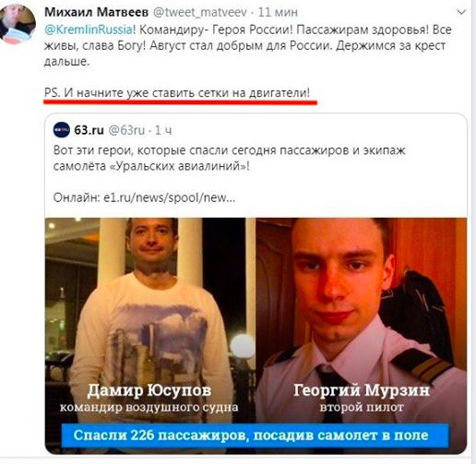Image resolution: width=476 pixels, height=464 pixels.
Task: Open the 11 мин timestamp
Action: pos(278,12)
